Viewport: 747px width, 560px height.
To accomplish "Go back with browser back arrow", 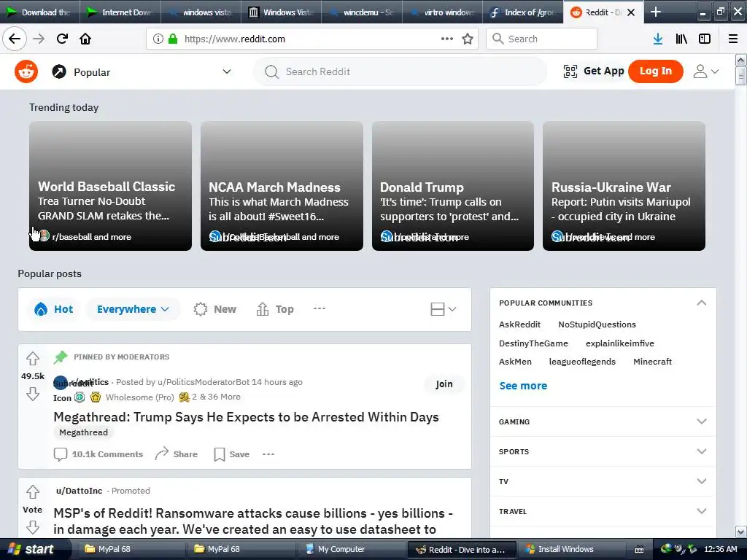I will pyautogui.click(x=15, y=39).
